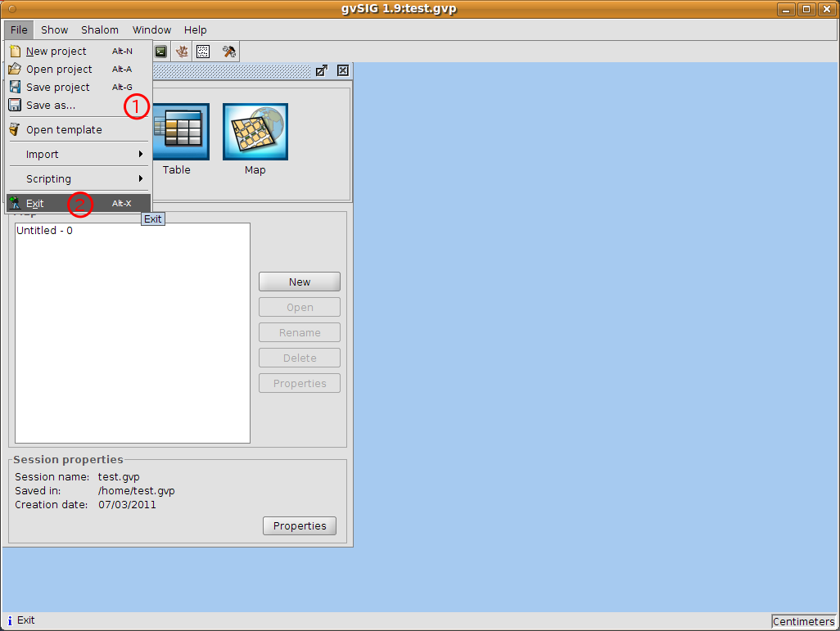The image size is (840, 631).
Task: Select the 'Untitled - 0' list entry
Action: pos(45,231)
